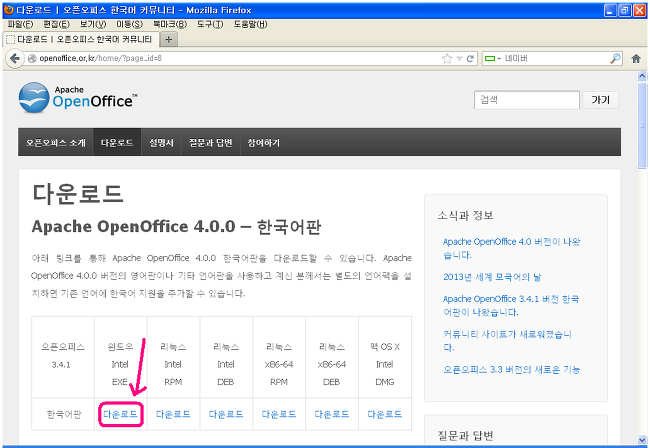Viewport: 650px width, 448px height.
Task: Open the 북마크(B) menu
Action: pyautogui.click(x=170, y=24)
